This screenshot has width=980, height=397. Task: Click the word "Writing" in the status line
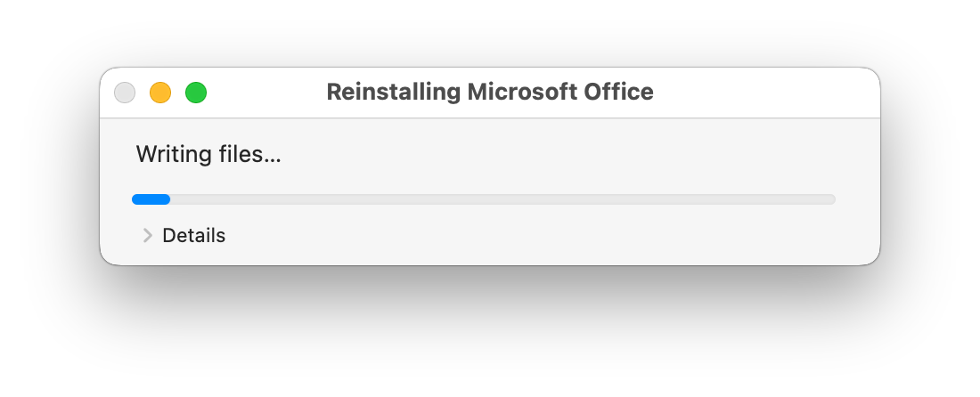174,154
